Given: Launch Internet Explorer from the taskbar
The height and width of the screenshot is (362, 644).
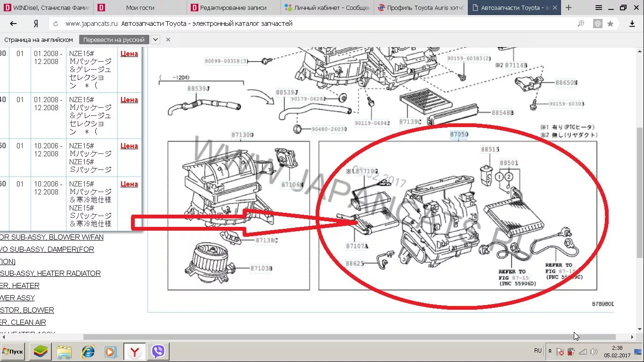Looking at the screenshot, I should (88, 352).
